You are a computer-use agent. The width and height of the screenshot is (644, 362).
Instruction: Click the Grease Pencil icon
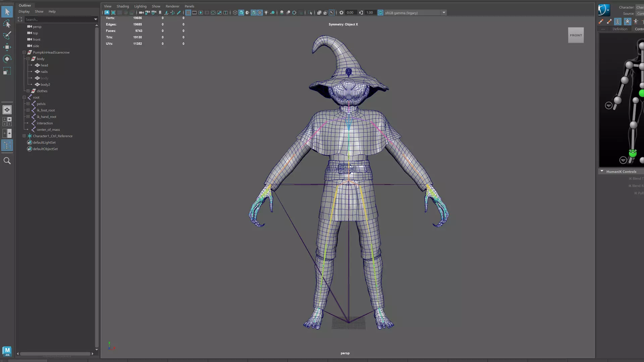point(179,13)
